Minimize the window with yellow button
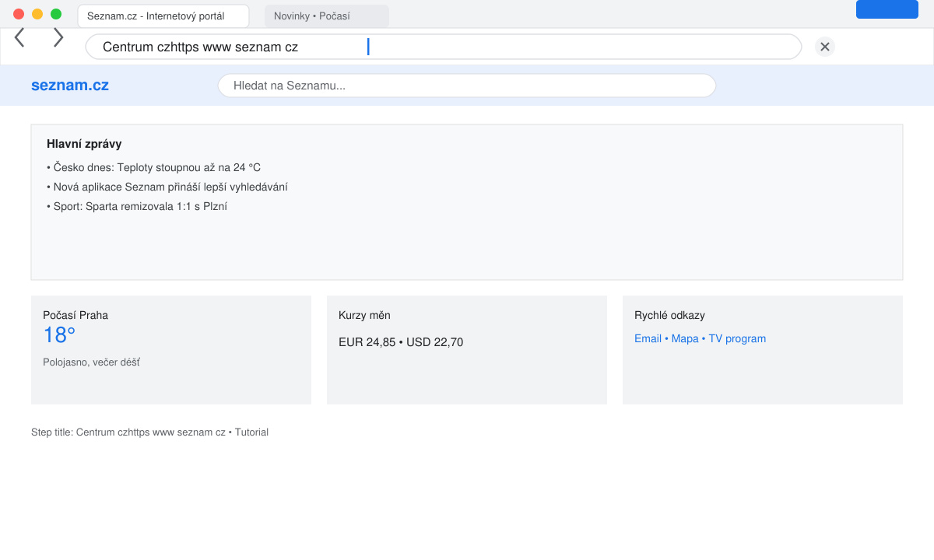 tap(37, 14)
